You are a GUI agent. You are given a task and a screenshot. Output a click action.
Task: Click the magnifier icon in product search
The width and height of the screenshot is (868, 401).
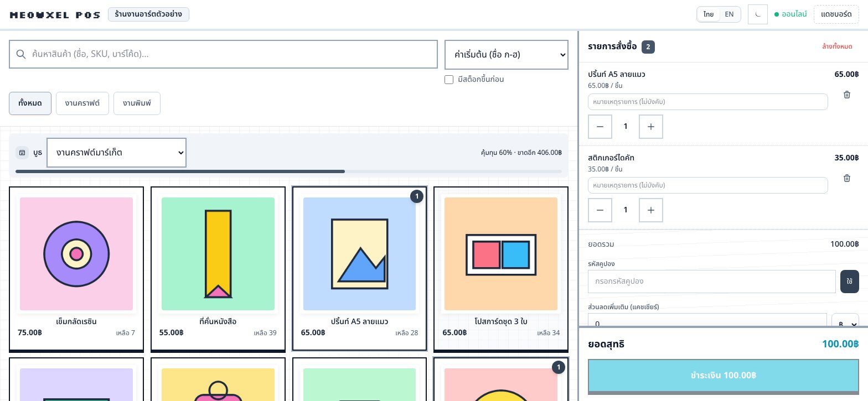pos(21,54)
